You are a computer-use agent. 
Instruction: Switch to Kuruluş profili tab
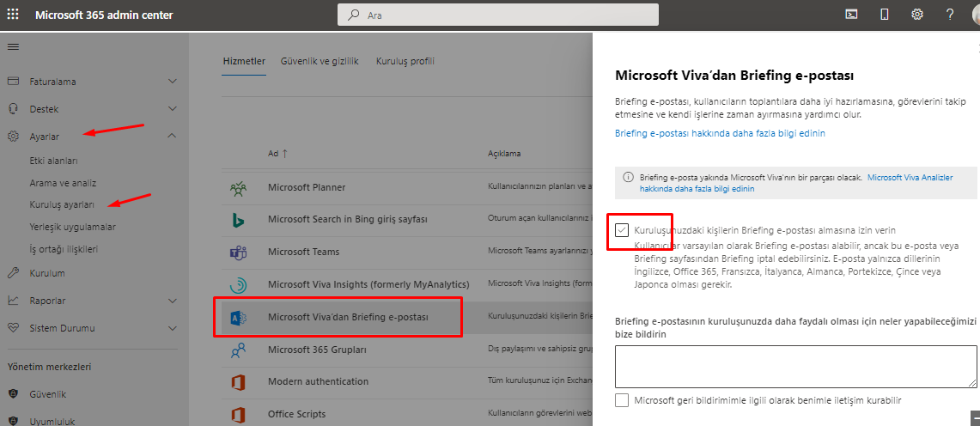pos(405,61)
